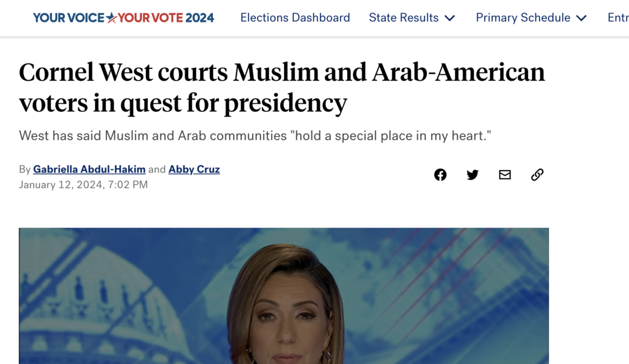Select the envelope sharing icon
Image resolution: width=629 pixels, height=364 pixels.
click(505, 175)
